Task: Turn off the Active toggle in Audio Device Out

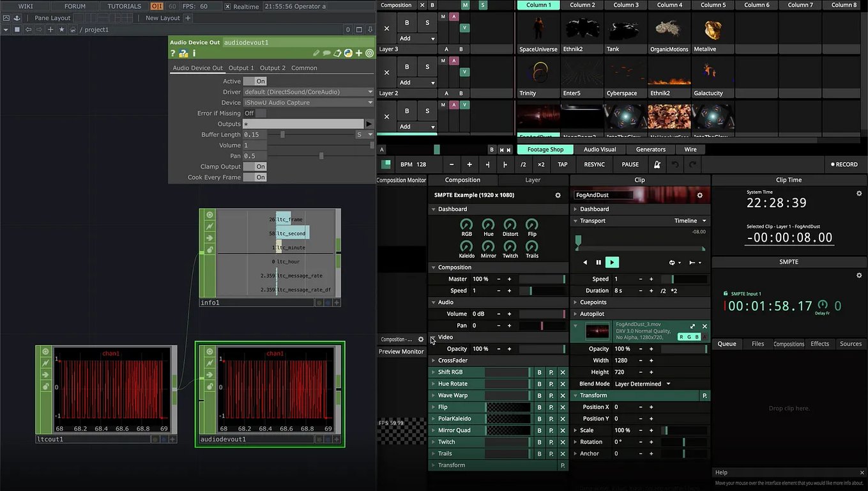Action: pyautogui.click(x=255, y=81)
